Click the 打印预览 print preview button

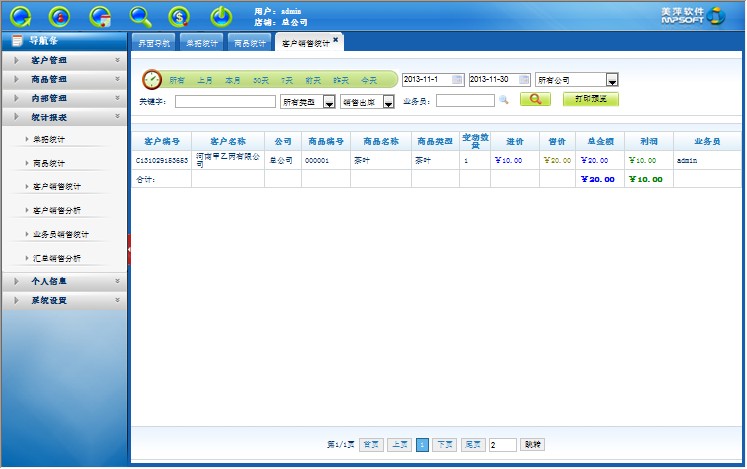(591, 100)
